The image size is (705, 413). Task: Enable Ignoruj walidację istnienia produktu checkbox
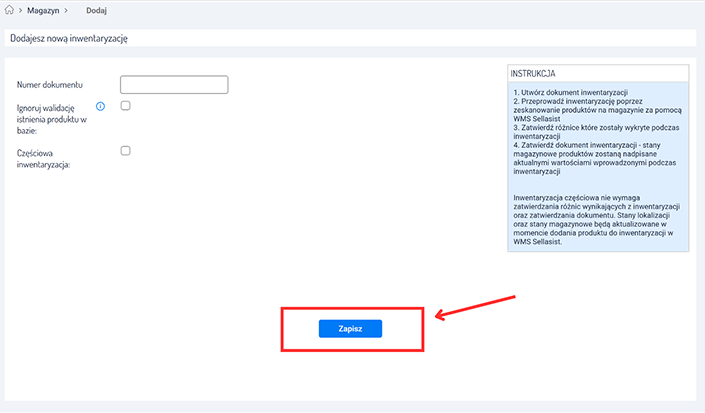coord(125,105)
